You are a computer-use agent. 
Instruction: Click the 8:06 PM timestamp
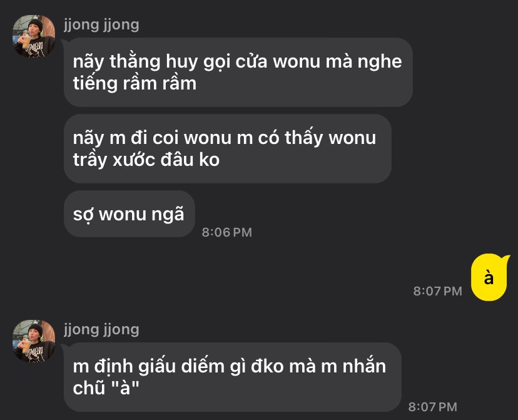[227, 232]
